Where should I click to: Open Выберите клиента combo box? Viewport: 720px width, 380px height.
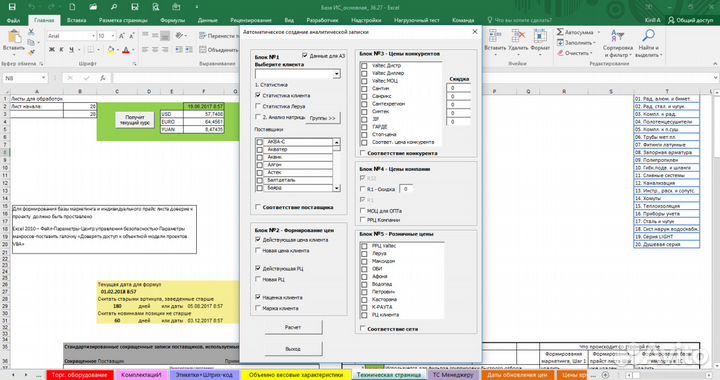pyautogui.click(x=337, y=74)
